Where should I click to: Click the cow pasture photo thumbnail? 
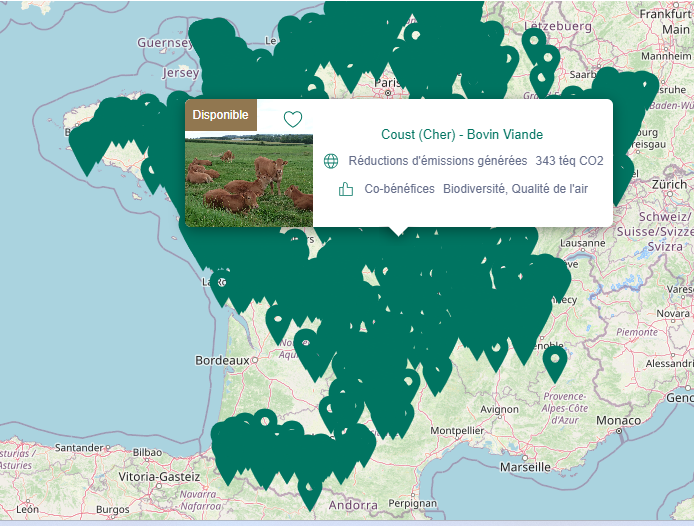pos(249,179)
